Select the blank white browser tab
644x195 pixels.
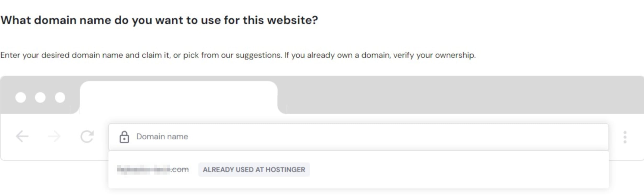tap(178, 97)
